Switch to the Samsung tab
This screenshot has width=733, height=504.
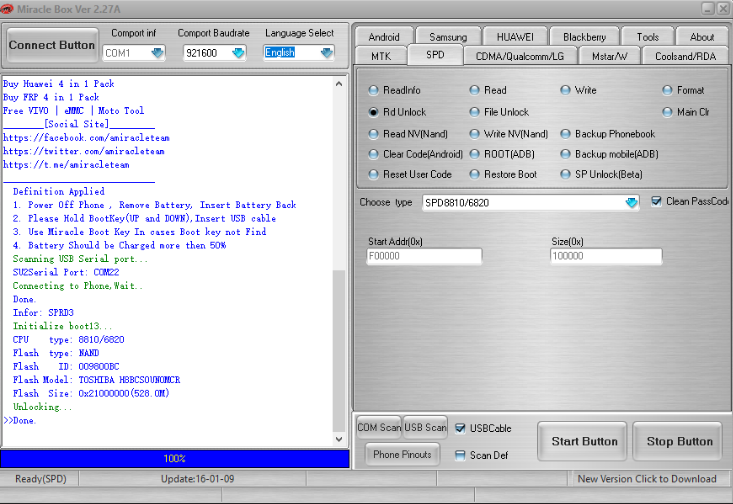(448, 37)
